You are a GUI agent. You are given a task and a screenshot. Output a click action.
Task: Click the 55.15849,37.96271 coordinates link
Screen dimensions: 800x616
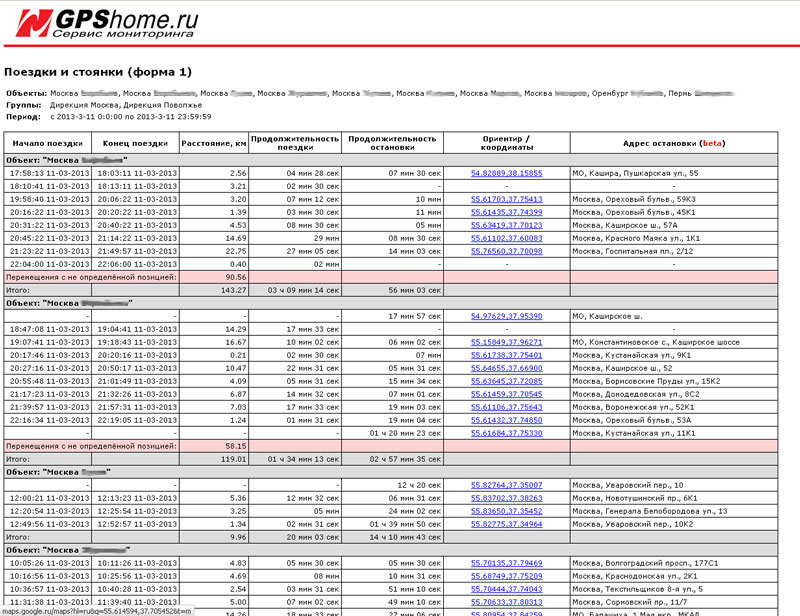pos(506,342)
